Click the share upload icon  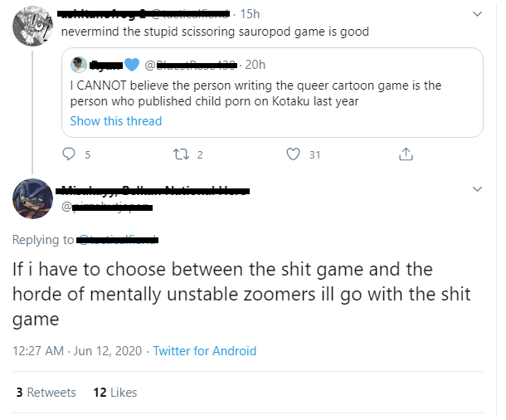(406, 154)
